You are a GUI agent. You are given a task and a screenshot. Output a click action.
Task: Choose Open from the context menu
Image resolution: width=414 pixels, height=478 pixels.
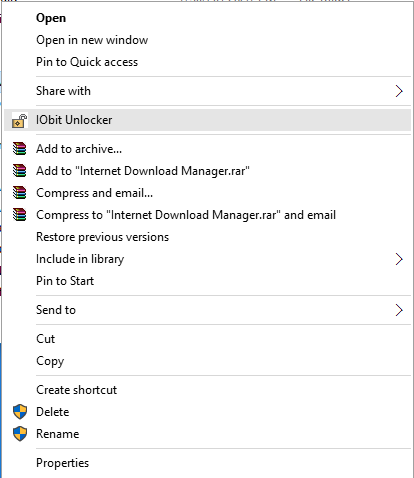click(207, 18)
